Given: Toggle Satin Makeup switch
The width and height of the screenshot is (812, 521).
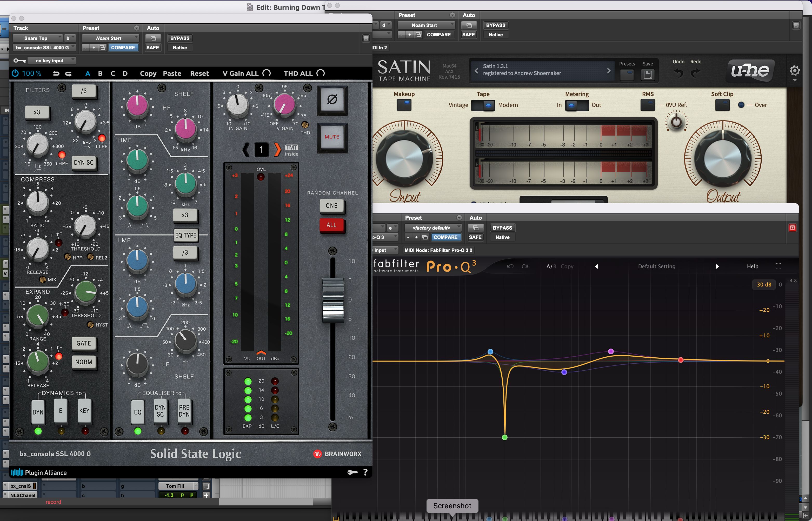Looking at the screenshot, I should click(x=404, y=105).
